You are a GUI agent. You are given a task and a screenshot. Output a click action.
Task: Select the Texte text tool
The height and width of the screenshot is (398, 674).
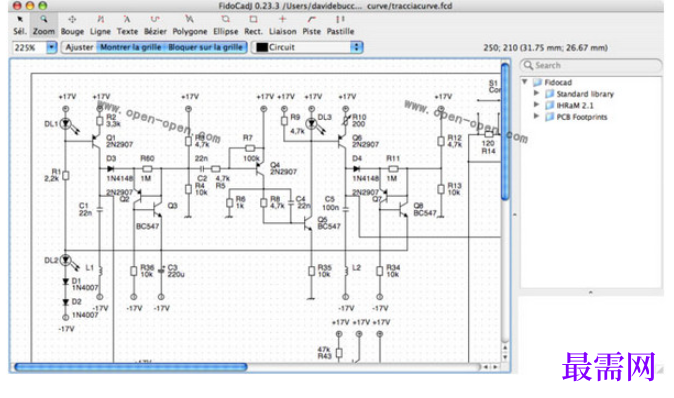pyautogui.click(x=127, y=25)
